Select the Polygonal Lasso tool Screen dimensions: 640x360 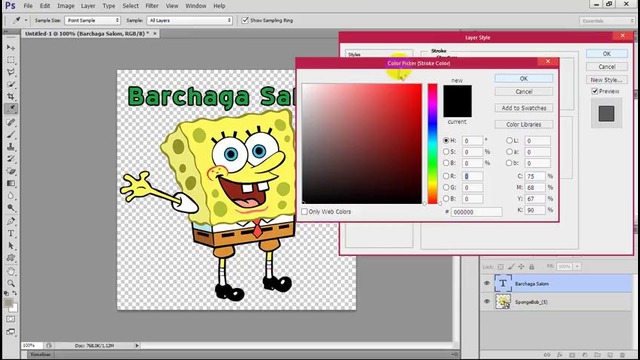click(x=11, y=72)
